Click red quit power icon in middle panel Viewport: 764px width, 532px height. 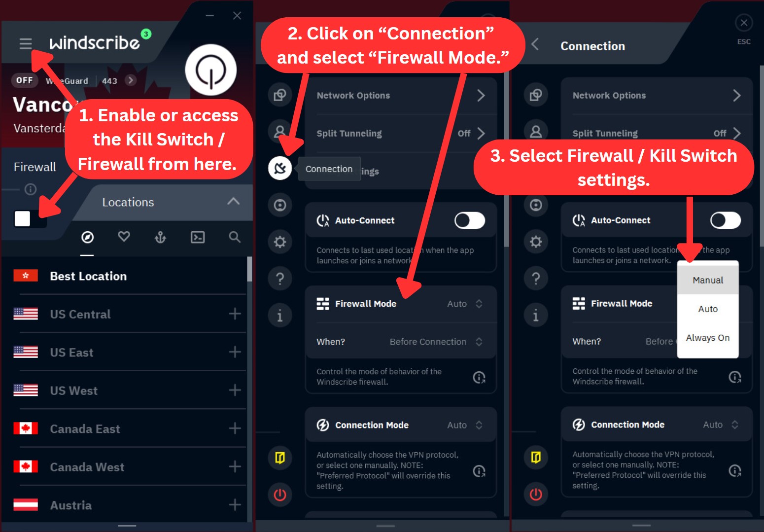pos(280,495)
